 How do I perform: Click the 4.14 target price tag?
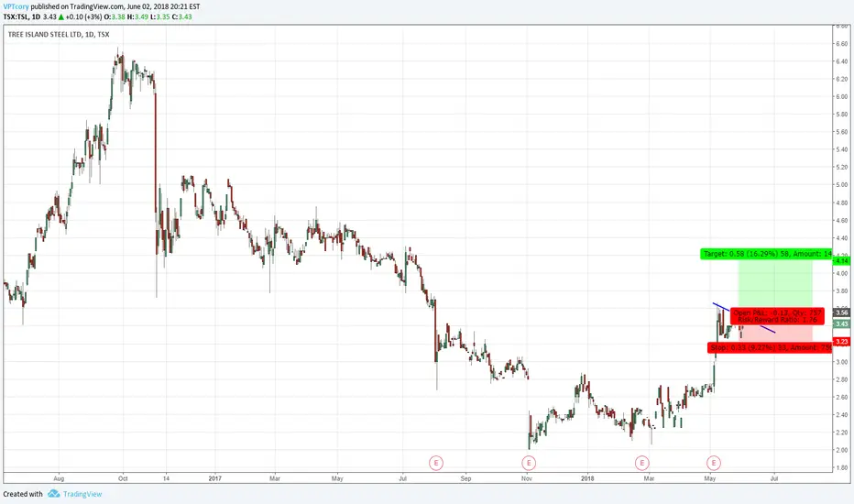click(x=841, y=261)
